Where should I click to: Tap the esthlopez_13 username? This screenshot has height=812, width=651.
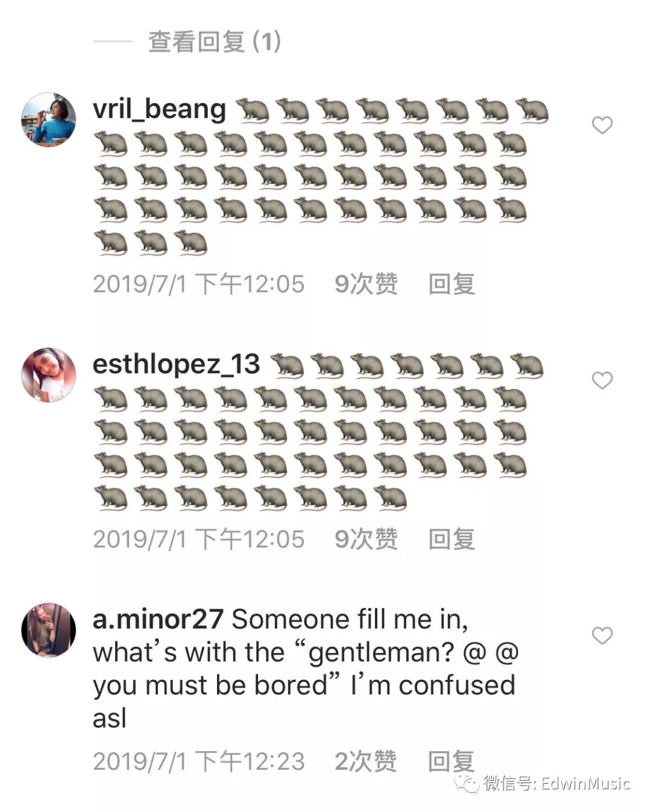(x=176, y=365)
